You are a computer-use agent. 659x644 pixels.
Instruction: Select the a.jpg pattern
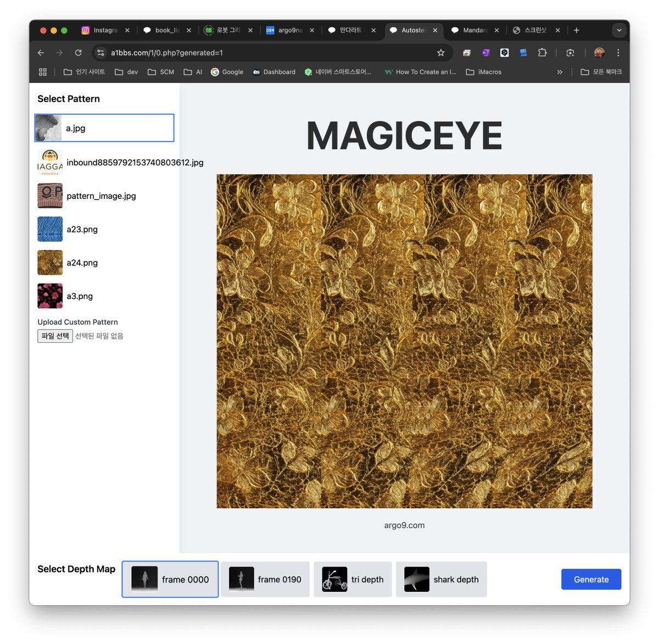(104, 128)
